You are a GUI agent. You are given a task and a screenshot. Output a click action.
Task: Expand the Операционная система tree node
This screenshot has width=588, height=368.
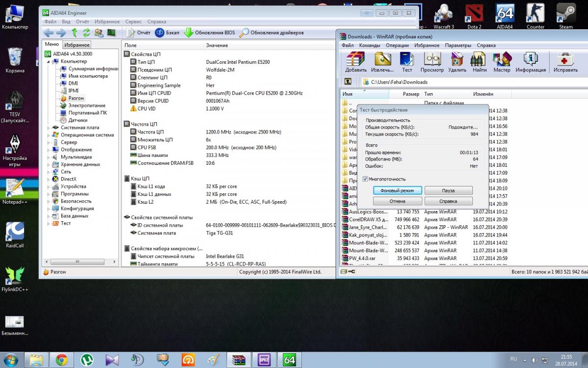point(49,135)
